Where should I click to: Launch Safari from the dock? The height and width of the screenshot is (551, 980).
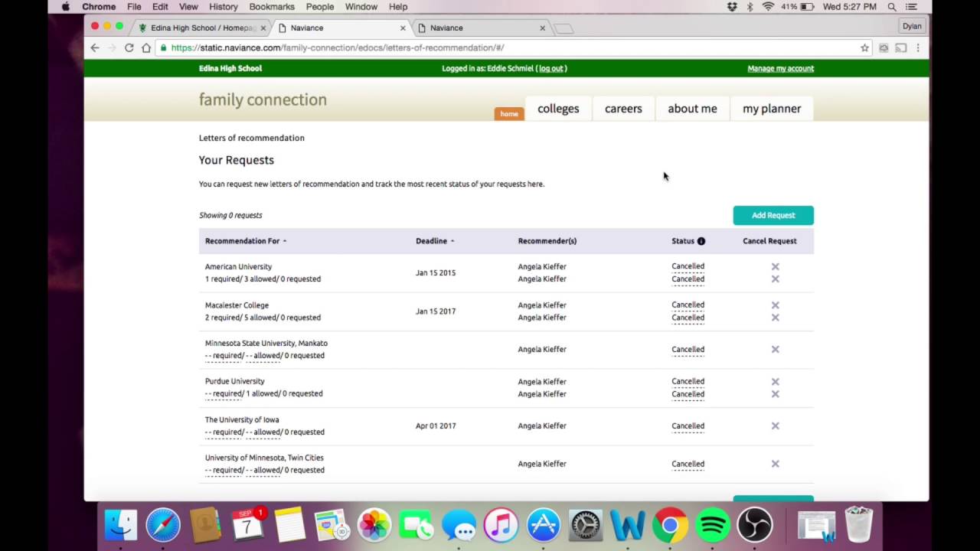(x=163, y=525)
